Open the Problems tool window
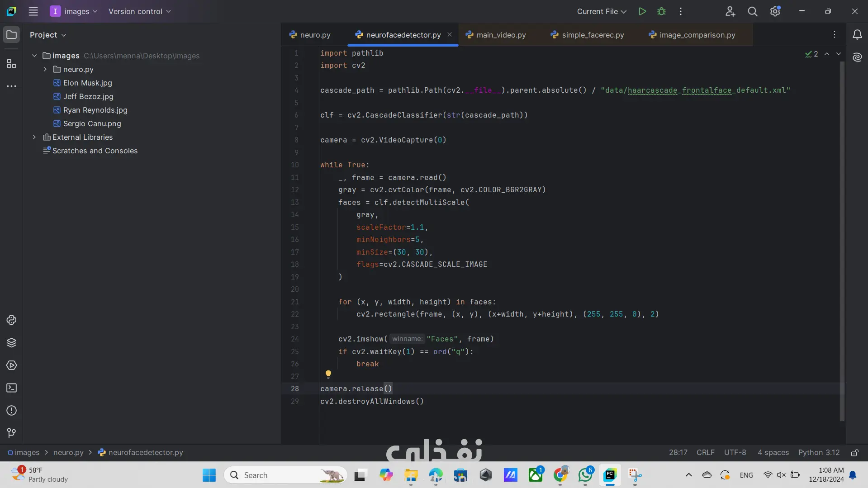The width and height of the screenshot is (868, 488). (x=11, y=411)
